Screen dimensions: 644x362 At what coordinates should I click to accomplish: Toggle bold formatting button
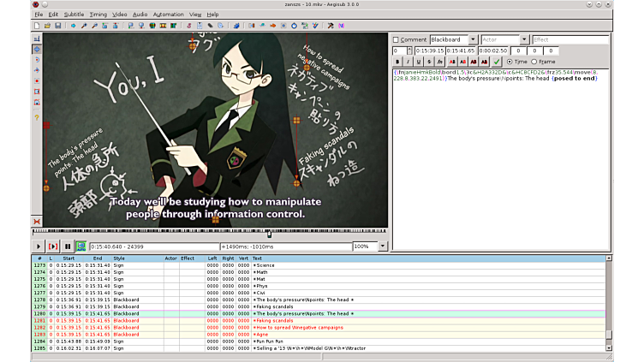397,62
